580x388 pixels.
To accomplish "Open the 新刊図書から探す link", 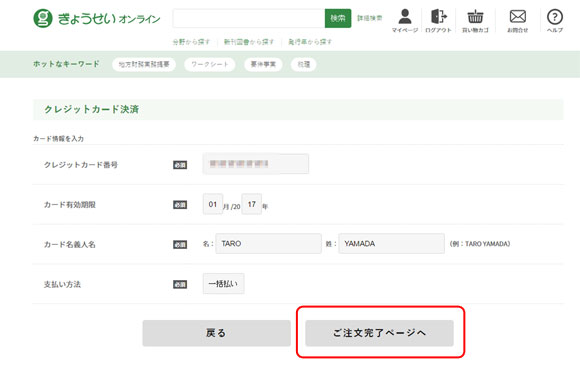I will [x=249, y=42].
